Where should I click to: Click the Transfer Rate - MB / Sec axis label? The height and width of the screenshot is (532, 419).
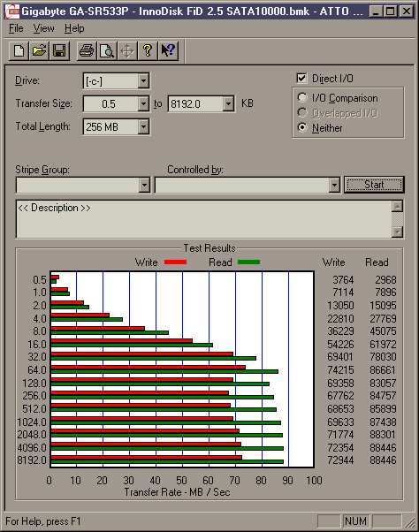click(177, 492)
